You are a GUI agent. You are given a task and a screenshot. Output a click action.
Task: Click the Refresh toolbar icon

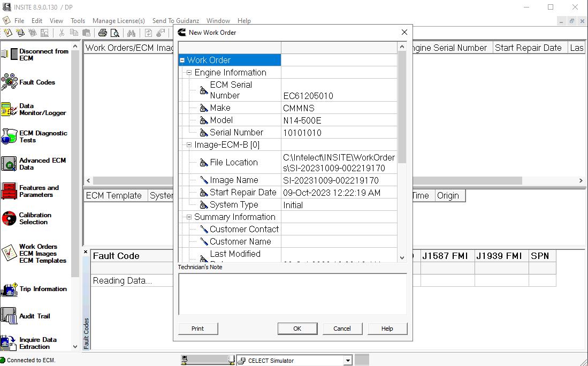point(149,33)
